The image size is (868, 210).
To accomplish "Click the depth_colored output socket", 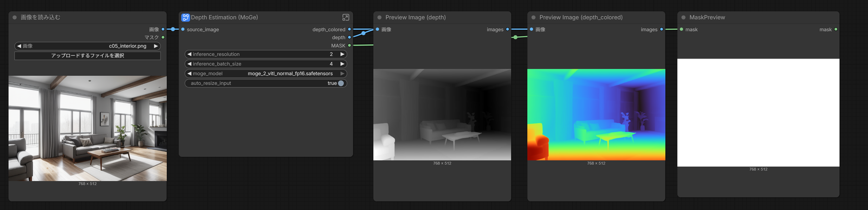I will pos(349,29).
